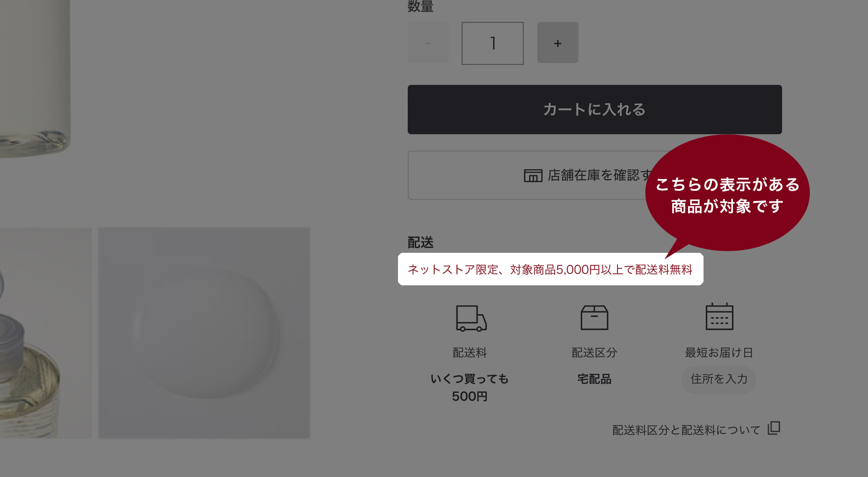Decrease quantity with the - button
Image resolution: width=868 pixels, height=477 pixels.
pyautogui.click(x=427, y=42)
